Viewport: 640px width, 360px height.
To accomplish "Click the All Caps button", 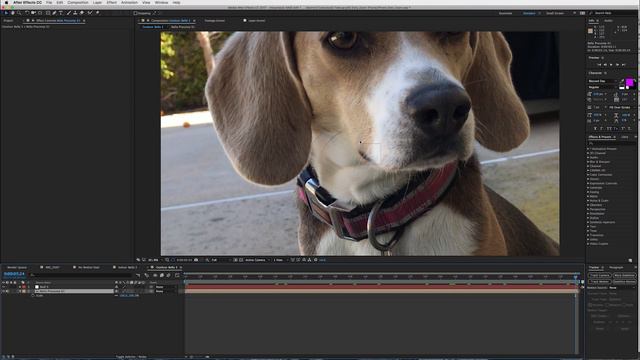I will click(609, 129).
